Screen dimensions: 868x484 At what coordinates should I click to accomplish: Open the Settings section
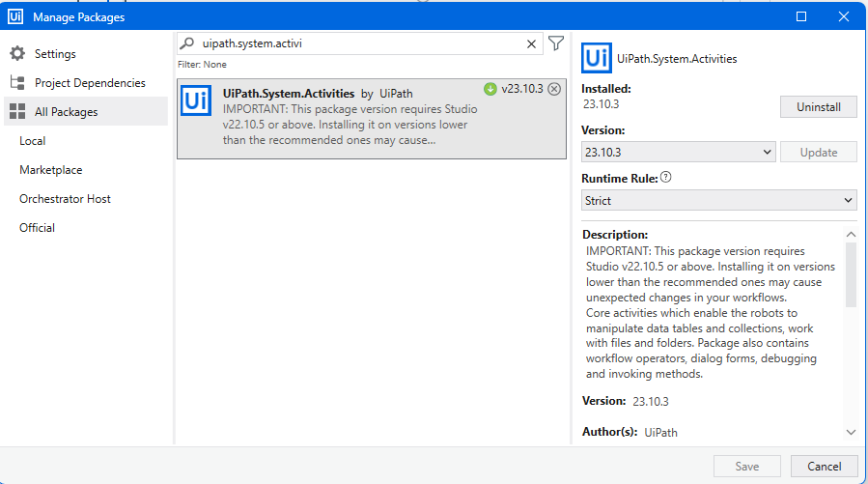coord(86,54)
